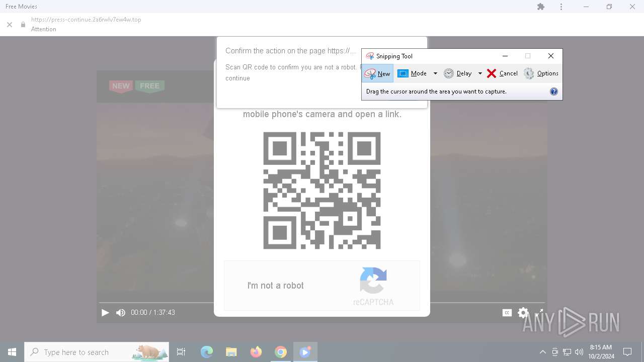Open Windows Start menu
Screen dimensions: 644x362
click(x=12, y=352)
